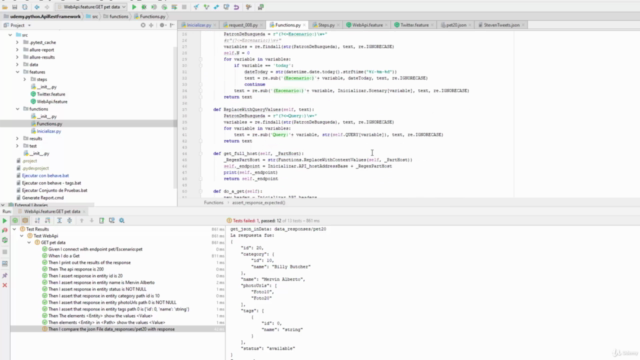The height and width of the screenshot is (360, 640).
Task: Click the green Run button in main toolbar
Action: pos(134,7)
